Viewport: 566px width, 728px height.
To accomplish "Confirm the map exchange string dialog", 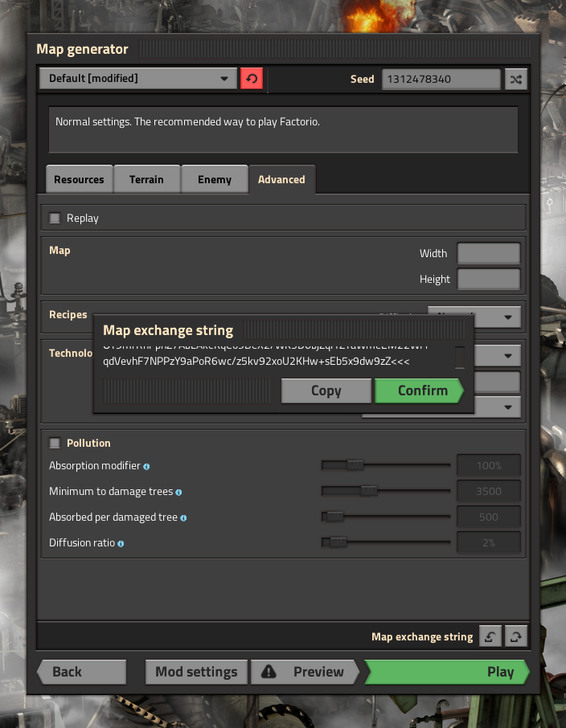I will click(x=419, y=391).
